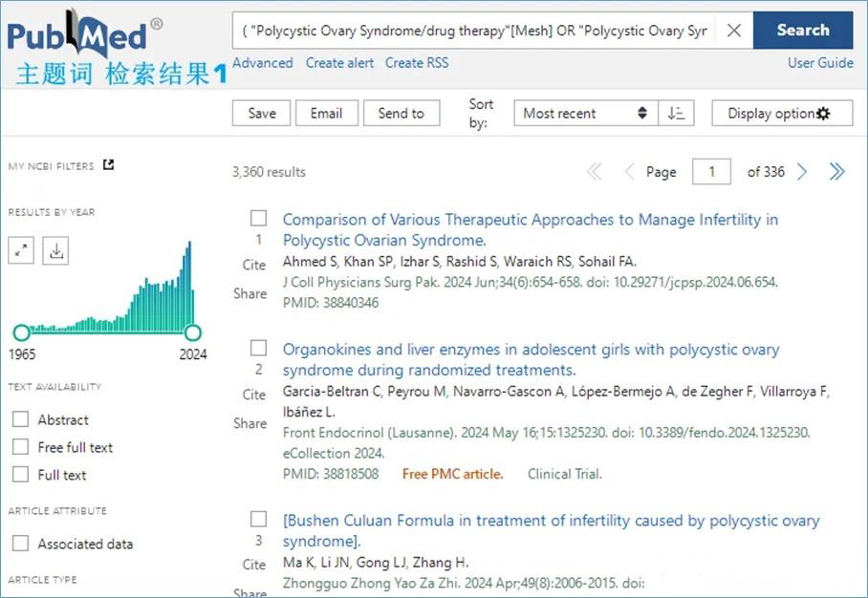Open My NCBI Filters external link icon
The width and height of the screenshot is (868, 598).
point(109,164)
